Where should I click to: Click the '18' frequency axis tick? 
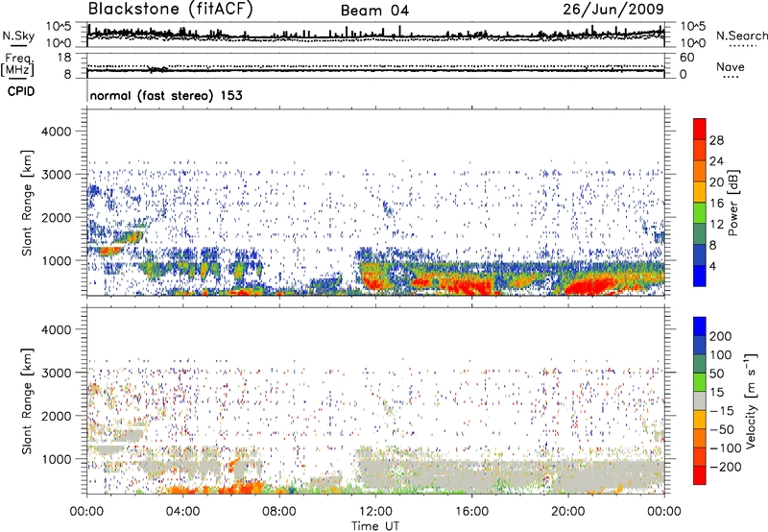64,58
